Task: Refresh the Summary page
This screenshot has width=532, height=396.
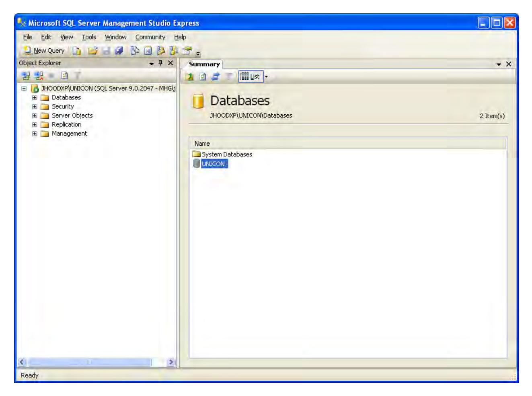Action: coord(203,76)
